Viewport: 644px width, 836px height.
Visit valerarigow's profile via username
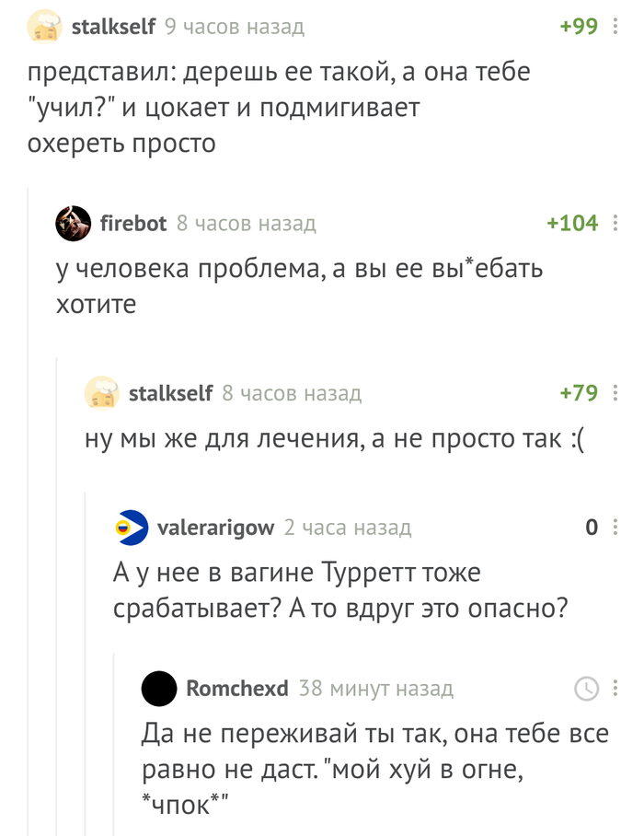click(215, 528)
